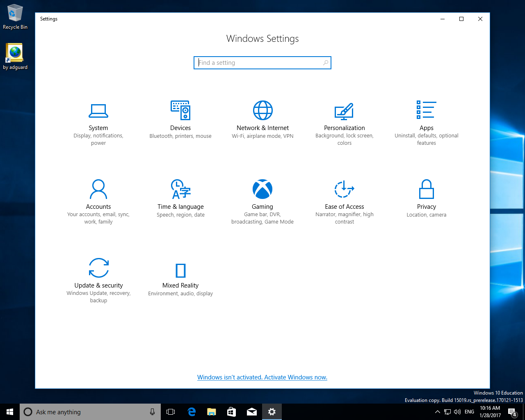Open the System laptop icon
The width and height of the screenshot is (525, 420).
click(x=98, y=110)
